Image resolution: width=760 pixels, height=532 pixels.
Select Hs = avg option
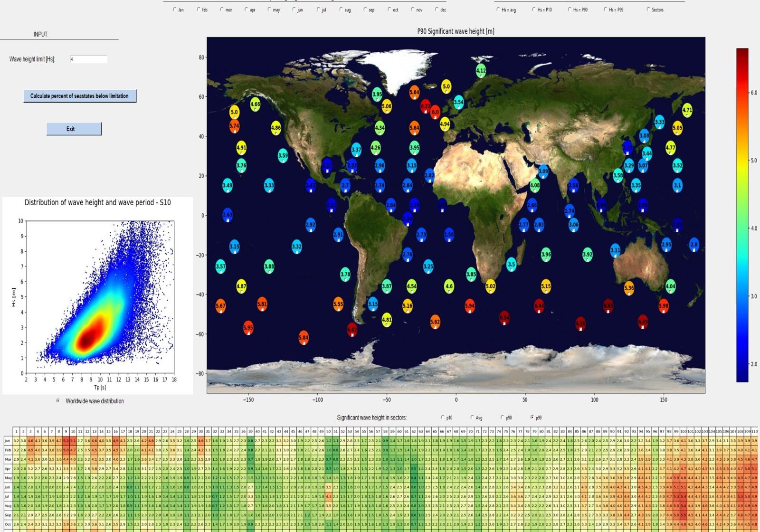(x=498, y=9)
